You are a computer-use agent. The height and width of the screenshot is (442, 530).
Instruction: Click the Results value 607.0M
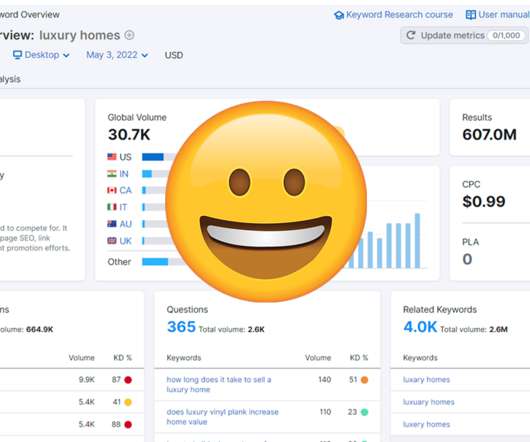[489, 134]
